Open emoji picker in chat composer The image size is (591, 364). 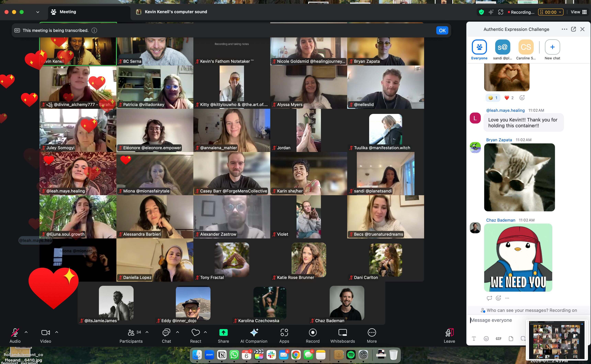[x=486, y=338]
